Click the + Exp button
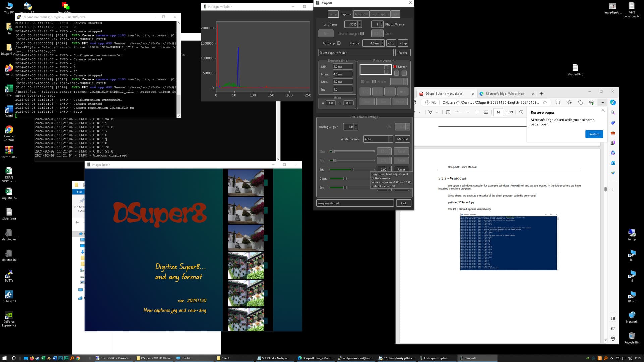This screenshot has height=362, width=644. point(403,43)
